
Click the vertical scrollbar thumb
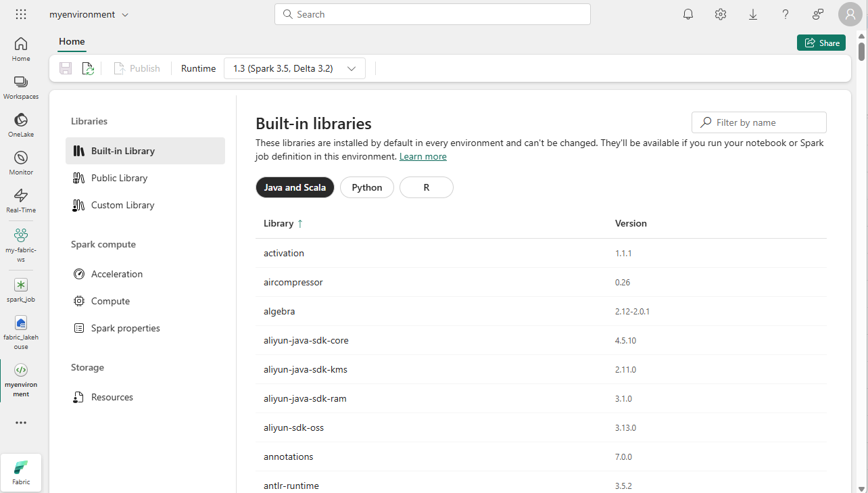[862, 51]
